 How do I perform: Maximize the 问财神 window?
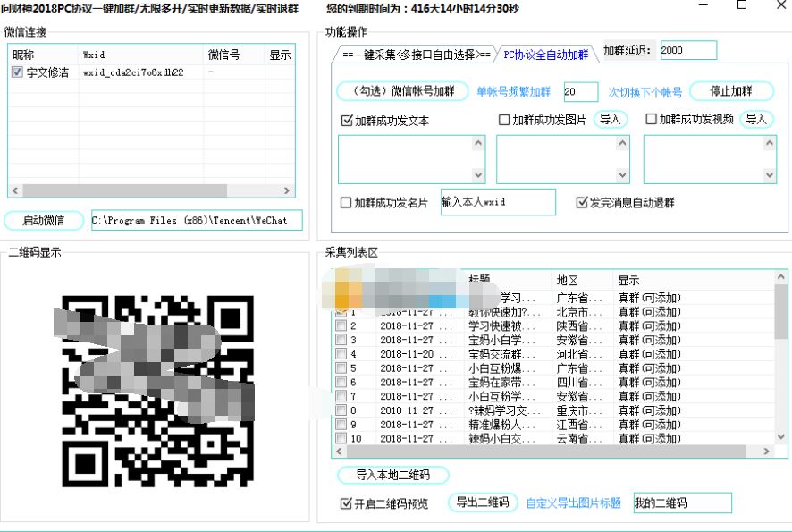coord(742,5)
